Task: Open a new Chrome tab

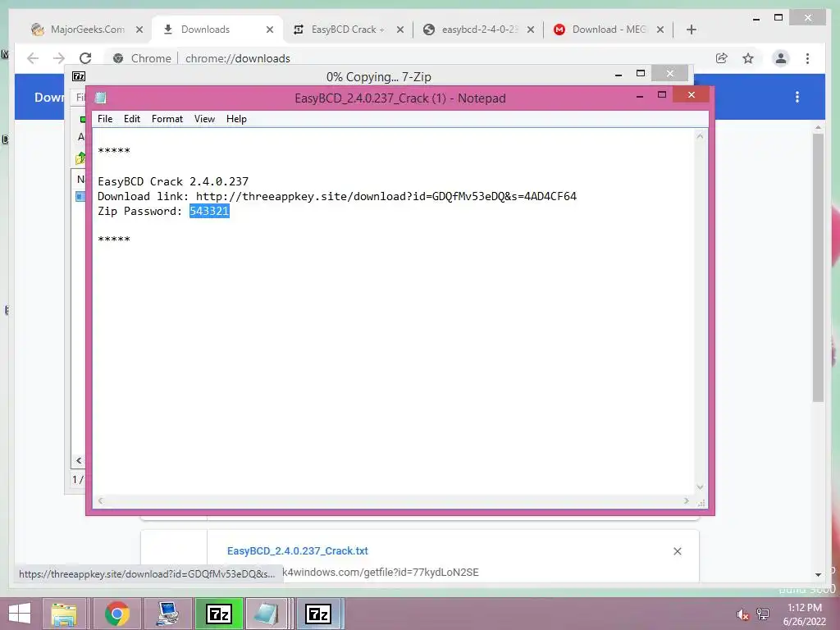Action: pyautogui.click(x=691, y=30)
